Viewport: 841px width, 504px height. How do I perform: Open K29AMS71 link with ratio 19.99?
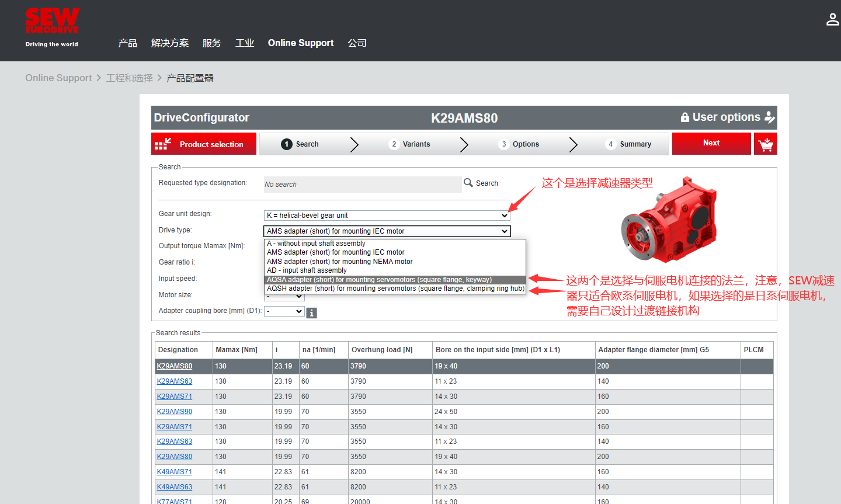[x=175, y=427]
